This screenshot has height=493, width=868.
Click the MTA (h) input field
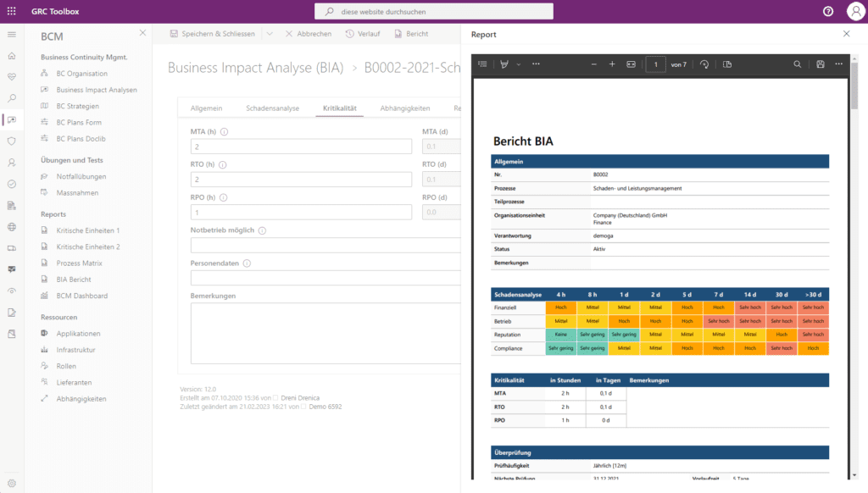[301, 147]
